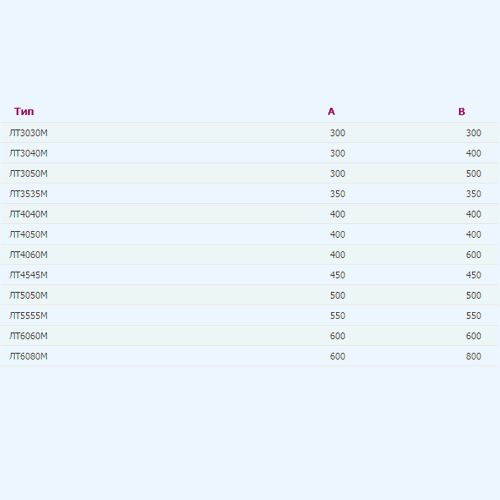Select the ЛТ5050М row label
This screenshot has height=500, width=500.
(x=28, y=295)
